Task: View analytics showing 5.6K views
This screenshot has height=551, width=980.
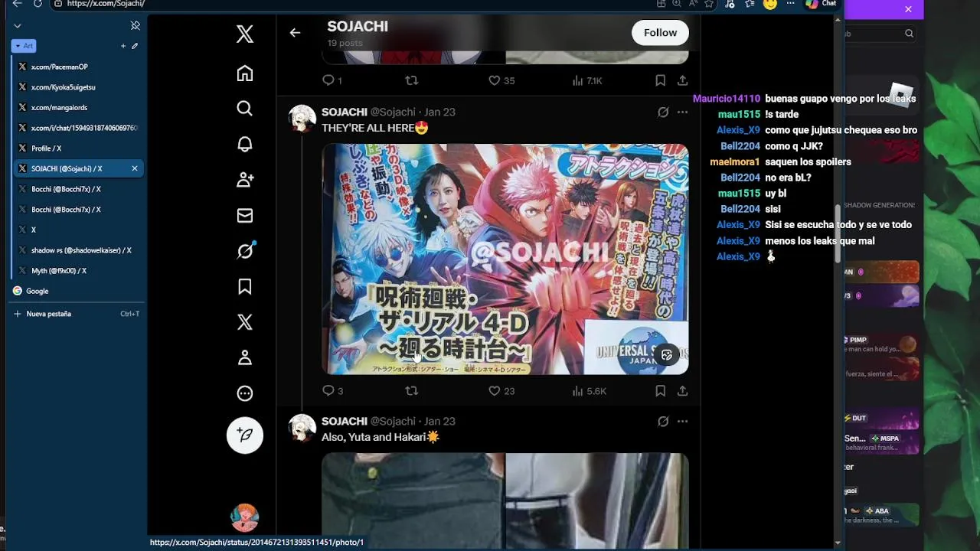Action: (589, 391)
